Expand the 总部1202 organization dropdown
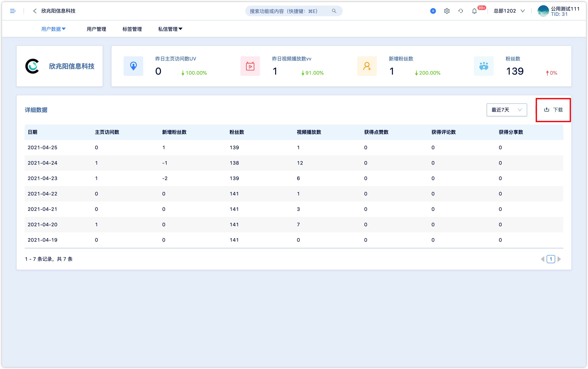Image resolution: width=588 pixels, height=369 pixels. pos(509,11)
